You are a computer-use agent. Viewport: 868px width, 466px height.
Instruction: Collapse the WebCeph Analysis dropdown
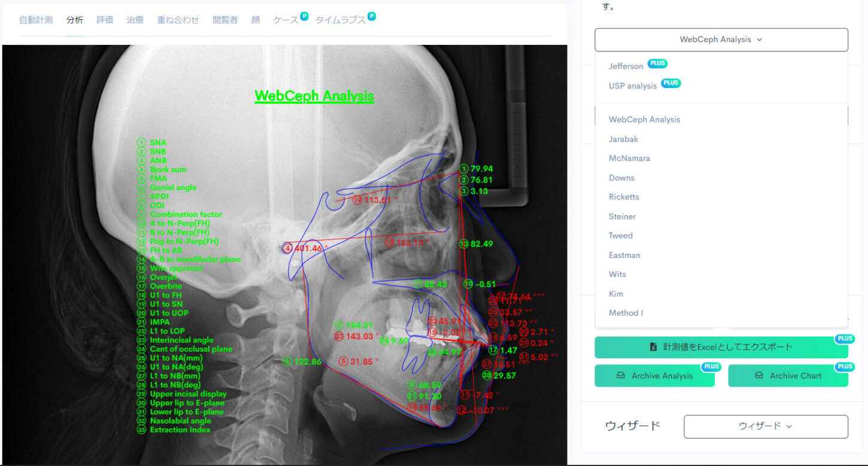tap(721, 39)
